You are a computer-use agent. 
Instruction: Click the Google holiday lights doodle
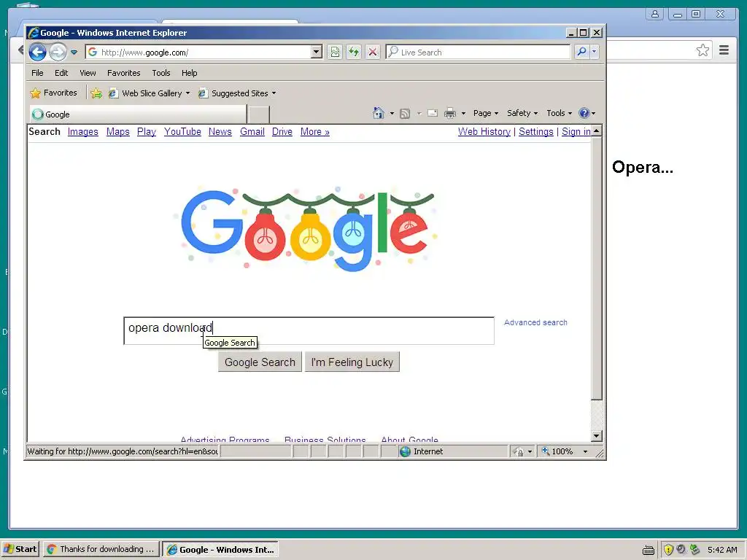307,230
